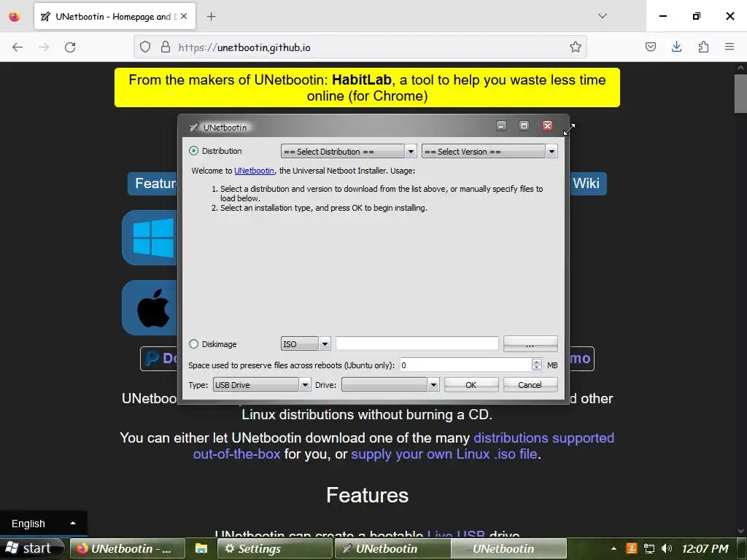This screenshot has height=560, width=747.
Task: Show hidden system tray icons
Action: 614,548
